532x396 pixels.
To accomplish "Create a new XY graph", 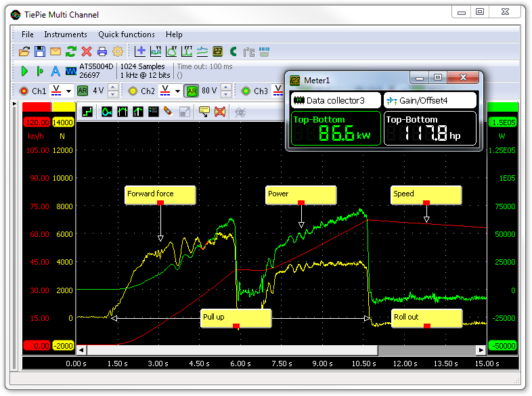I will (172, 51).
